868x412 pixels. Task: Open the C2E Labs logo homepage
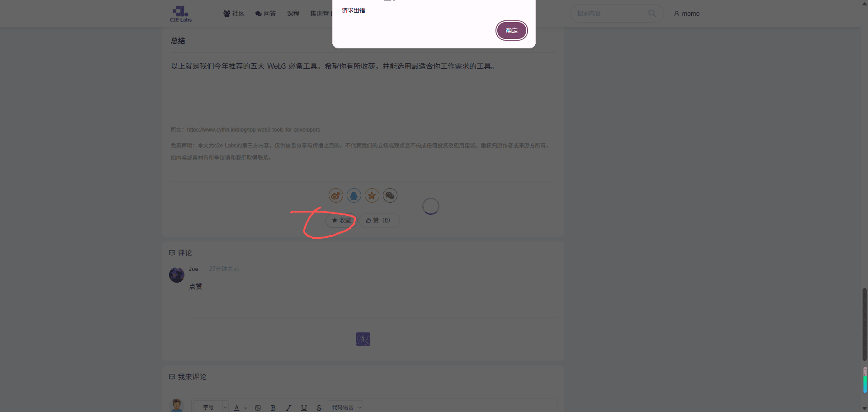click(180, 14)
